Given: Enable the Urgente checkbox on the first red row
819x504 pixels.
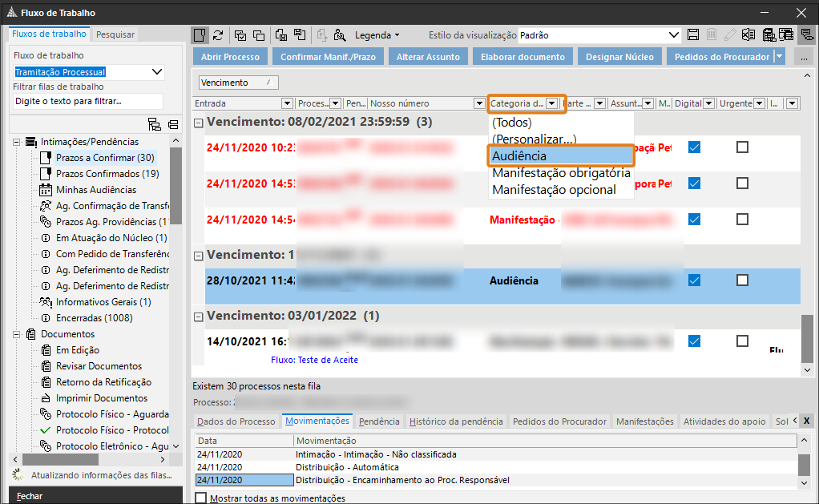Looking at the screenshot, I should point(741,147).
